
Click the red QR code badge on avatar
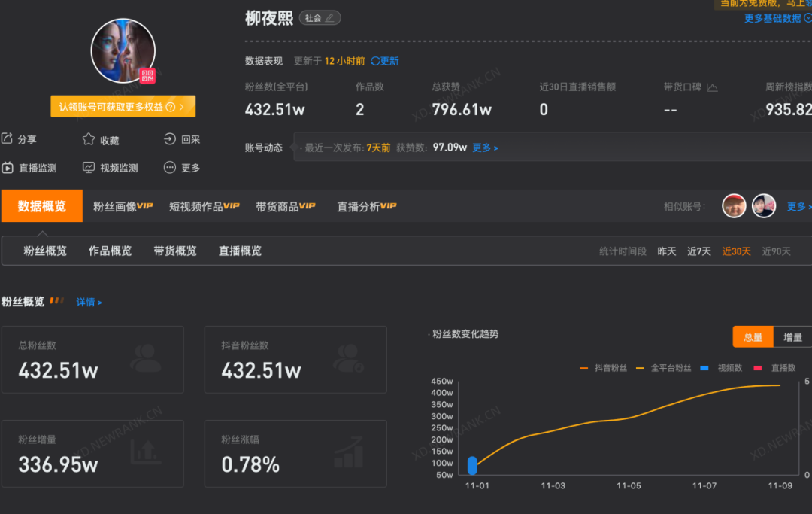(x=147, y=75)
